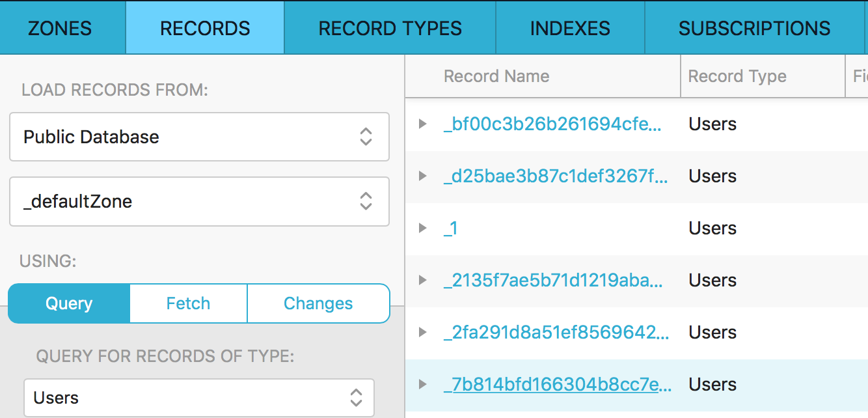Expand the _d25bae3b87c1def3267f record row
This screenshot has width=868, height=418.
423,176
